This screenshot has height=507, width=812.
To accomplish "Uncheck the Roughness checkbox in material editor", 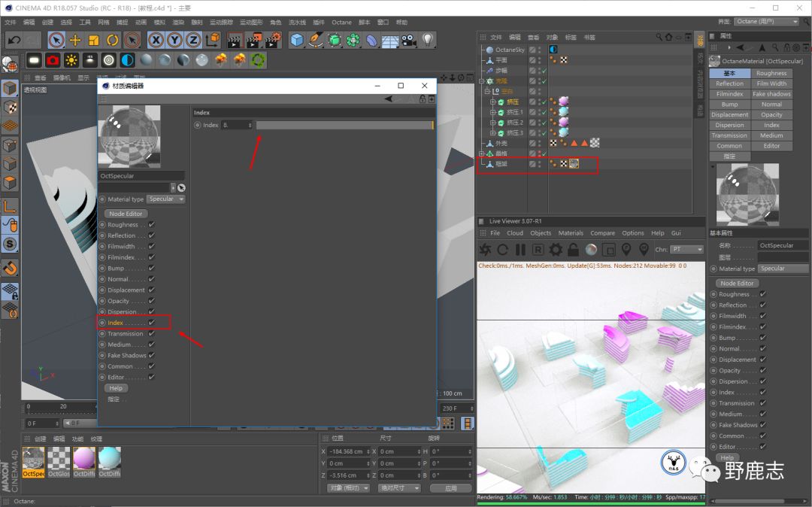I will (x=152, y=224).
